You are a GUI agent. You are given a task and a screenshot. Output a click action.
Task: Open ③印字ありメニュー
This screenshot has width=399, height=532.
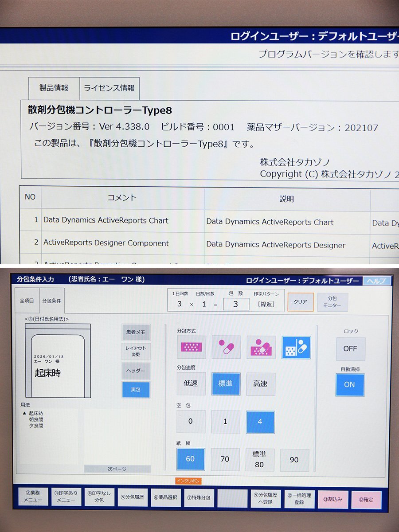pyautogui.click(x=66, y=497)
